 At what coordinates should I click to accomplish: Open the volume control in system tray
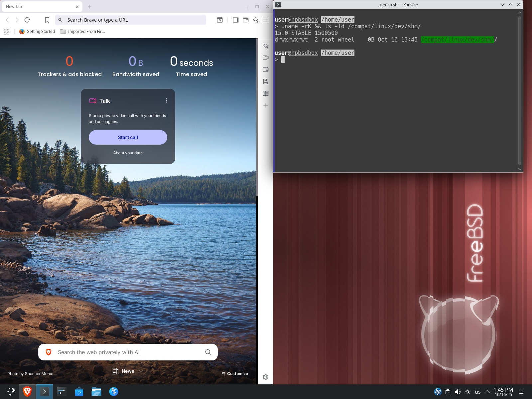[x=458, y=392]
